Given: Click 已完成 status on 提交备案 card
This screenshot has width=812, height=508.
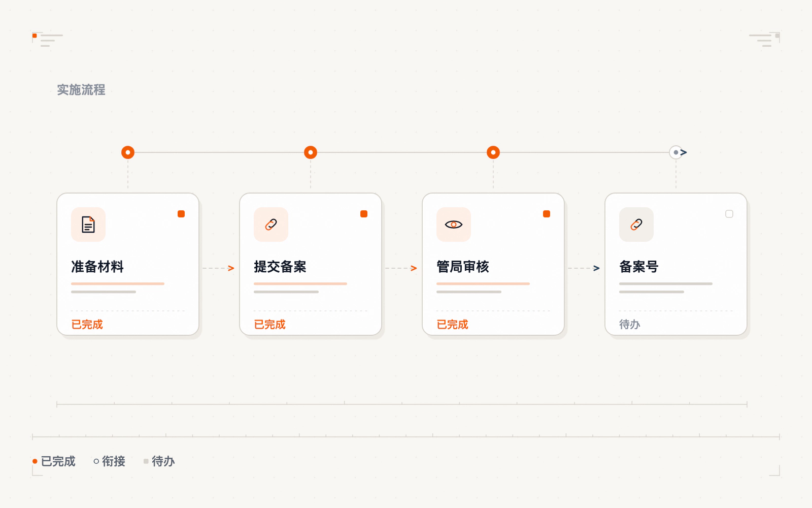Looking at the screenshot, I should coord(270,325).
